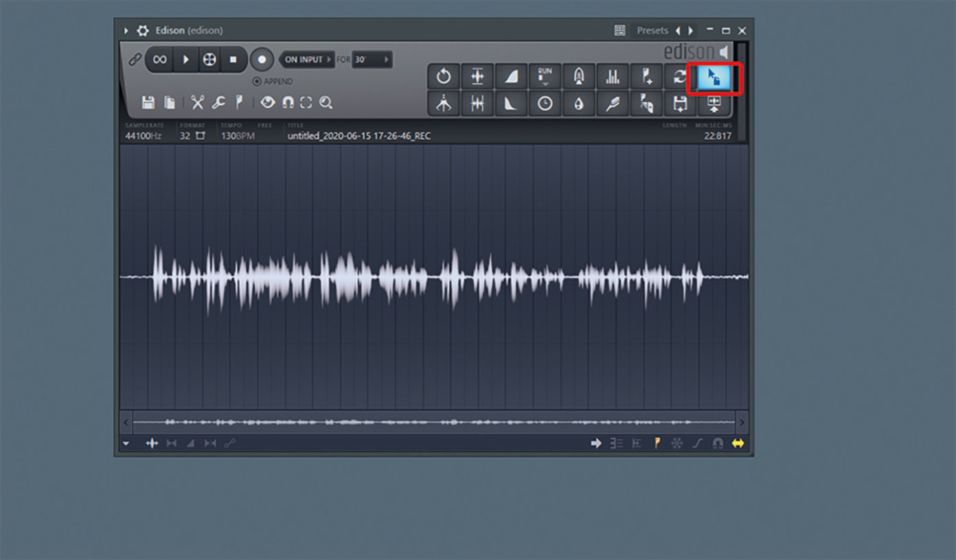Expand the bottom-left options arrow menu
The height and width of the screenshot is (560, 956).
[x=126, y=444]
